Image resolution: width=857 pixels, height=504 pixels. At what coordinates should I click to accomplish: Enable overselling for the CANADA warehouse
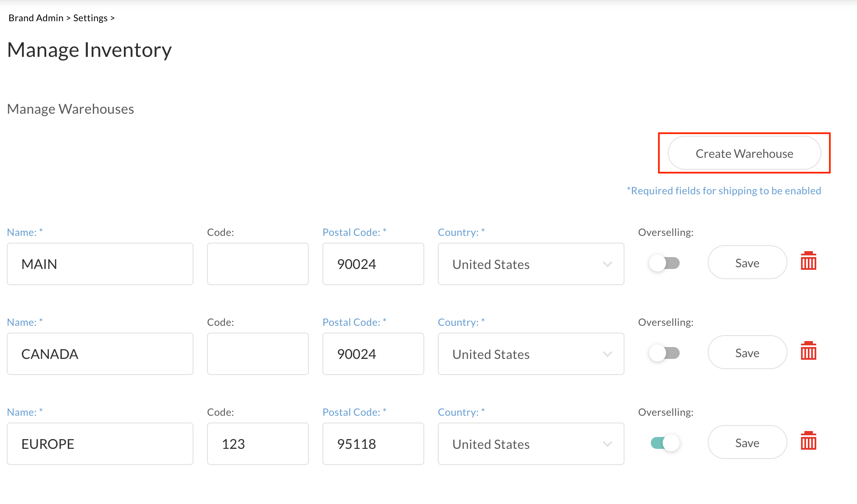[x=664, y=353]
